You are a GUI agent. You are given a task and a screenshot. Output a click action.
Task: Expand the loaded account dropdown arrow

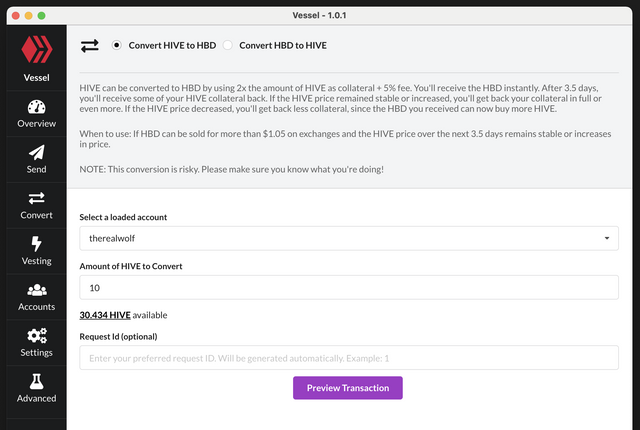pos(607,238)
